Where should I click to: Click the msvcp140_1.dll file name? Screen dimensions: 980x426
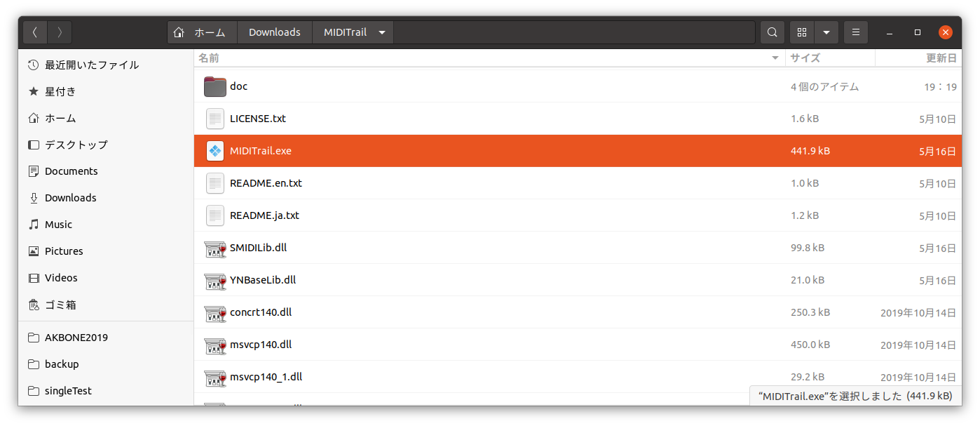(266, 377)
